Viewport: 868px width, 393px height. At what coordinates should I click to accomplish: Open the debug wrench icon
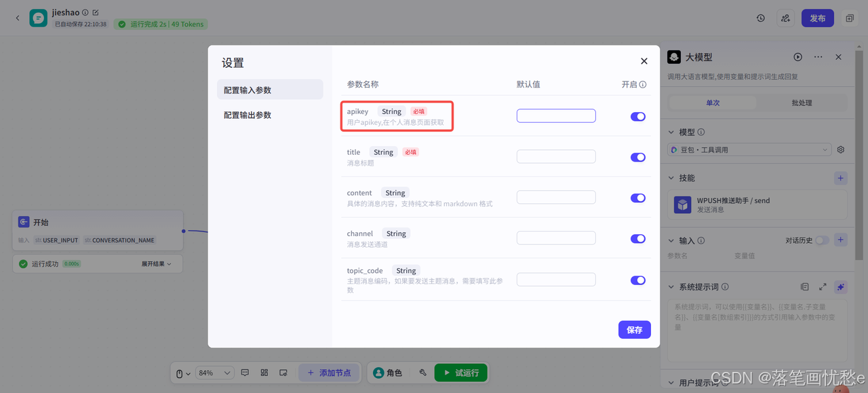[x=422, y=373]
